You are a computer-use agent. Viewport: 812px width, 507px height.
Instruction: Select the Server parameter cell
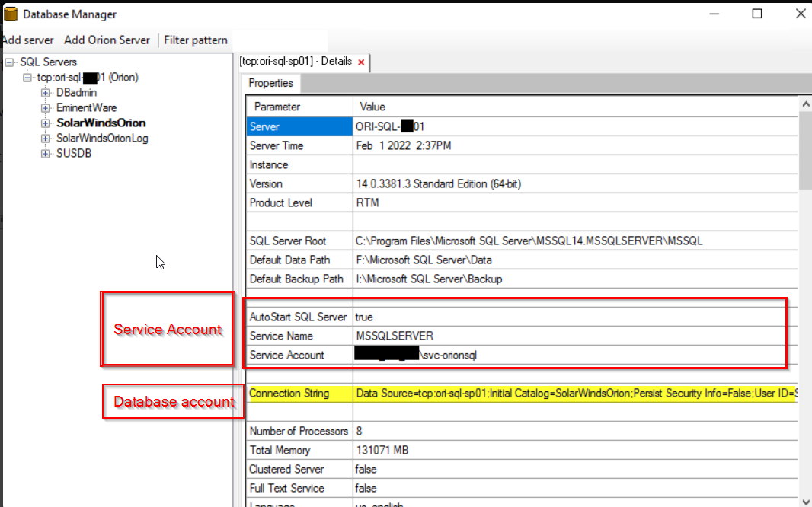pyautogui.click(x=300, y=126)
